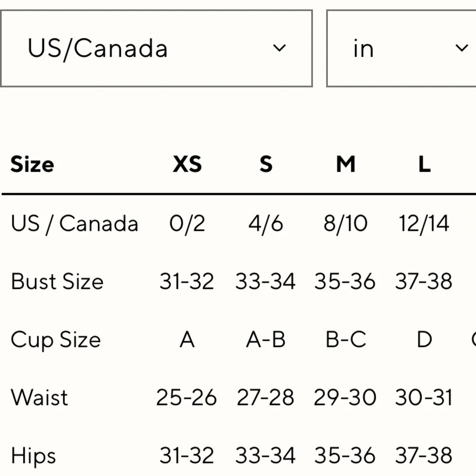Image resolution: width=476 pixels, height=476 pixels.
Task: Click the US / Canada row label
Action: [x=74, y=224]
